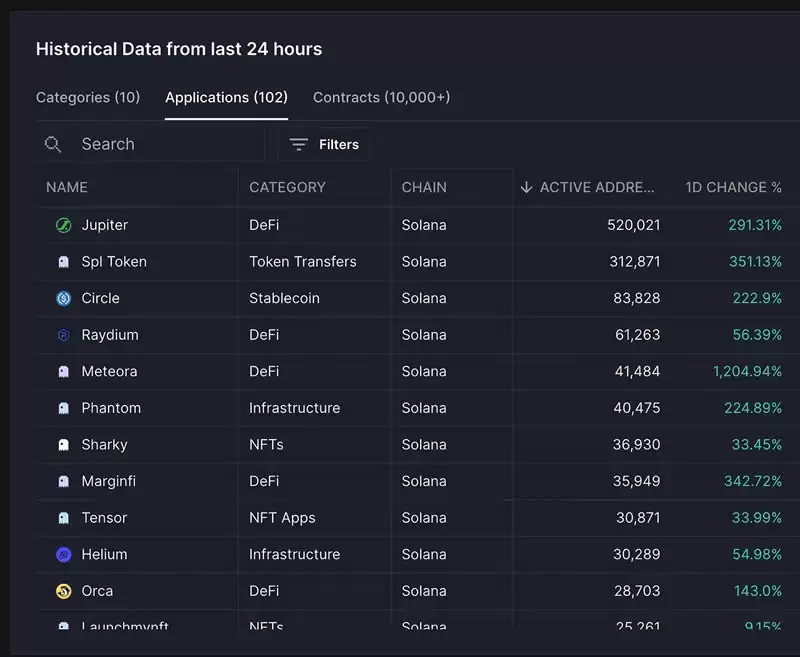Switch to the Categories (10) tab

(x=88, y=97)
